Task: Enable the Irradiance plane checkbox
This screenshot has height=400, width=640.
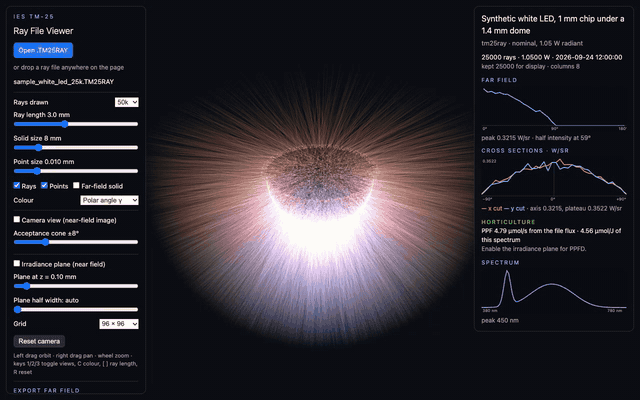Action: (17, 264)
